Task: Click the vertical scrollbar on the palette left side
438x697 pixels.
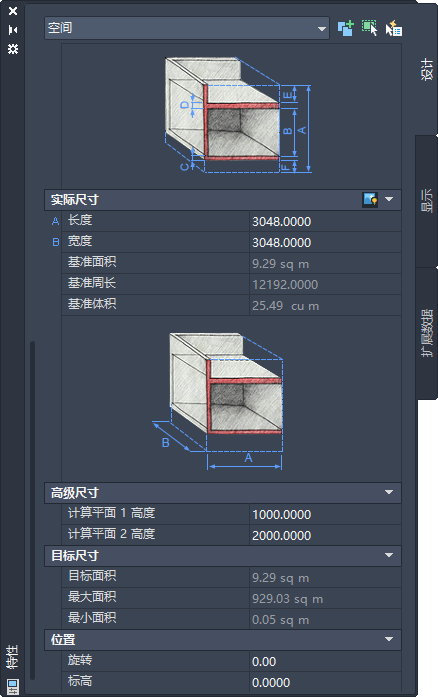Action: tap(32, 510)
